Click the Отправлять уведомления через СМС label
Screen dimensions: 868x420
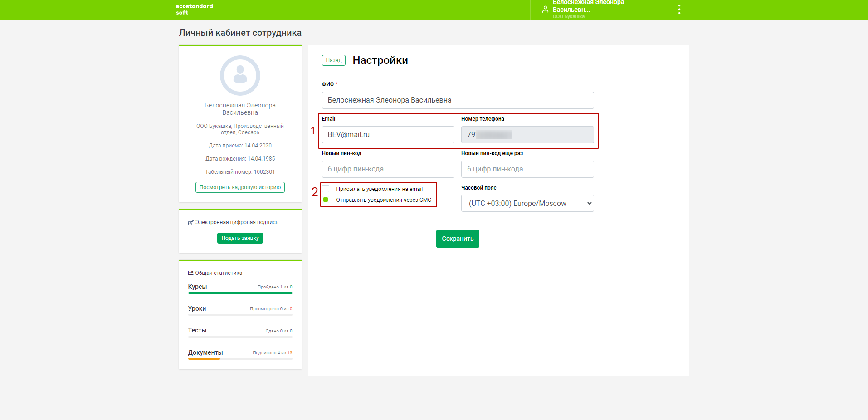click(384, 200)
